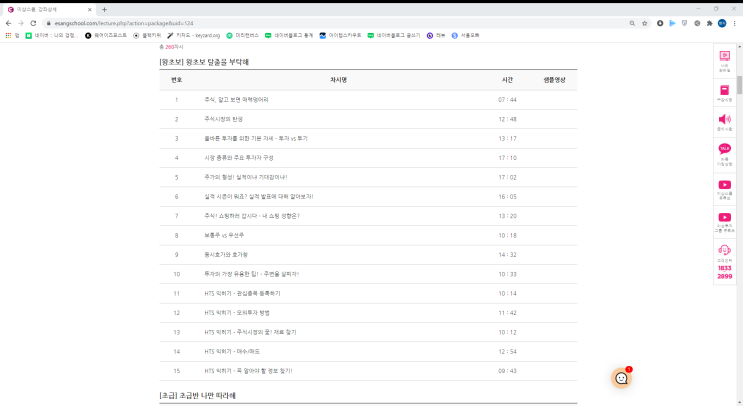
Task: View site info via the lock icon
Action: tap(48, 23)
